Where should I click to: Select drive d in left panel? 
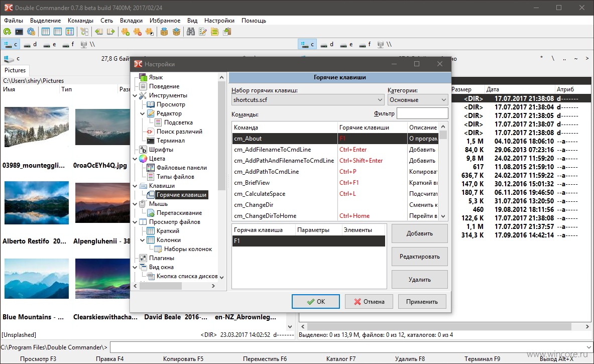click(x=30, y=44)
